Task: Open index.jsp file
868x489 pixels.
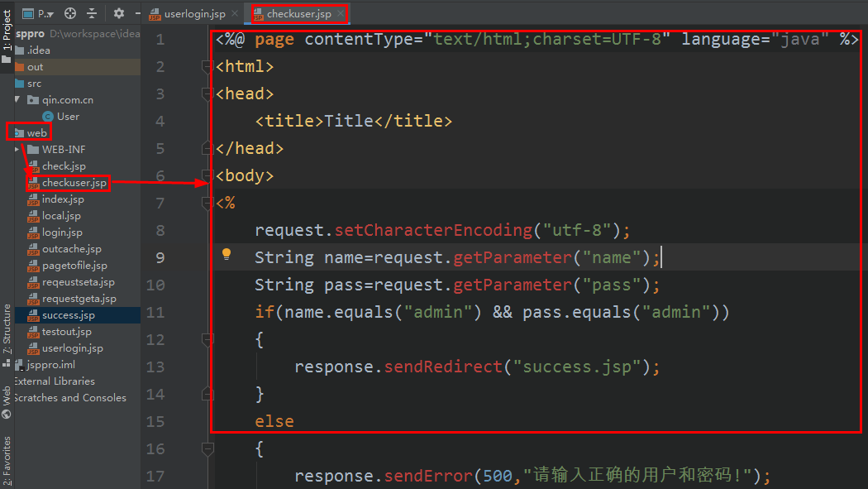Action: point(63,199)
